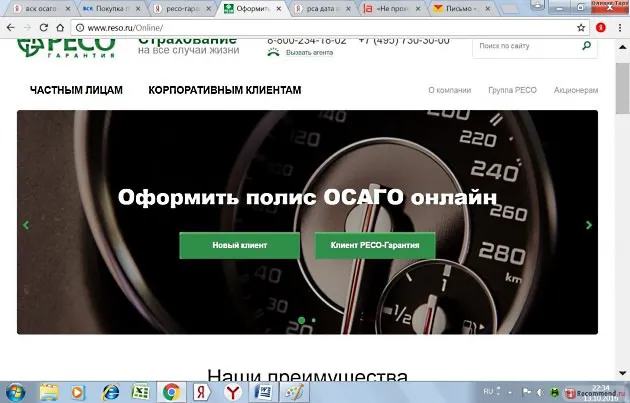Click the RU language indicator in the tray

tap(488, 392)
